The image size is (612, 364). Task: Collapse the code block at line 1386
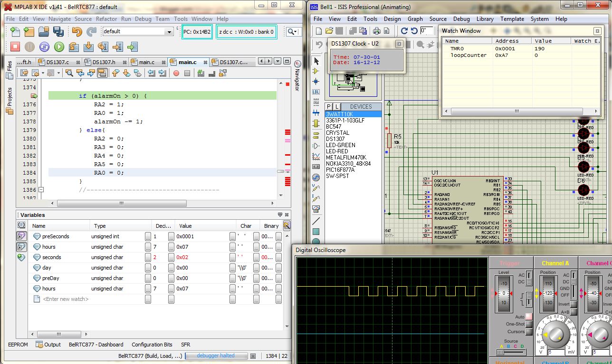41,190
